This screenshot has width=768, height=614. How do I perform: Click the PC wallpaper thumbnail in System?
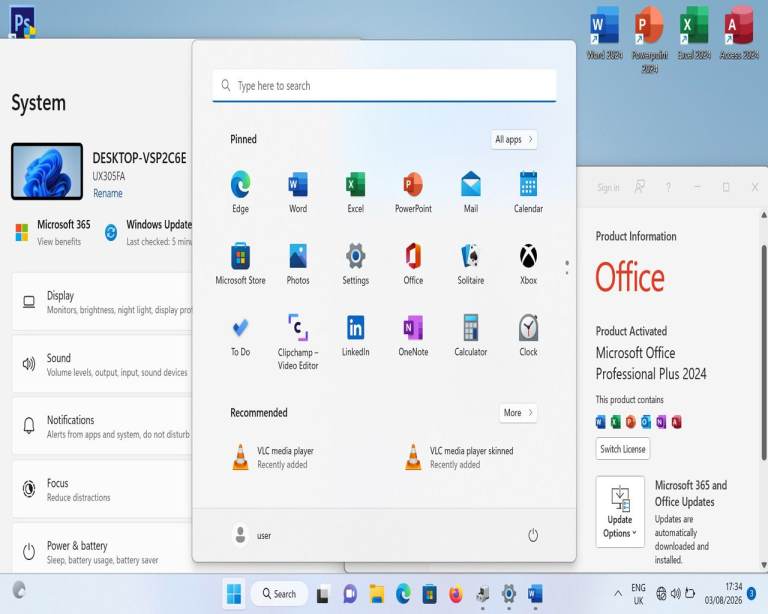(47, 171)
